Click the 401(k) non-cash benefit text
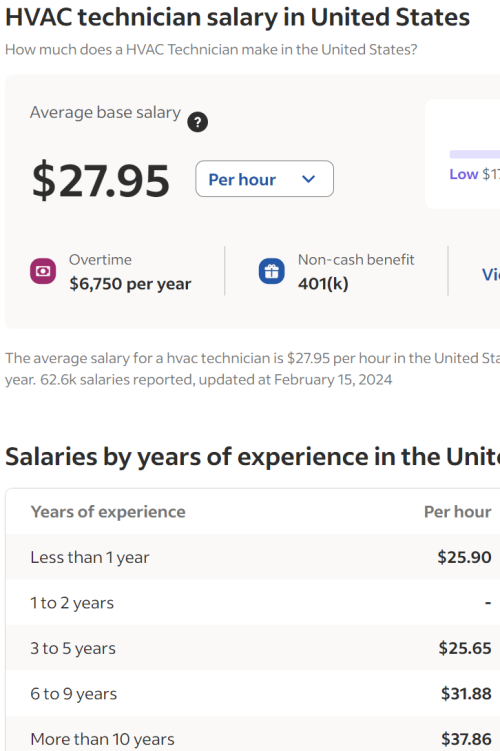 [x=323, y=284]
